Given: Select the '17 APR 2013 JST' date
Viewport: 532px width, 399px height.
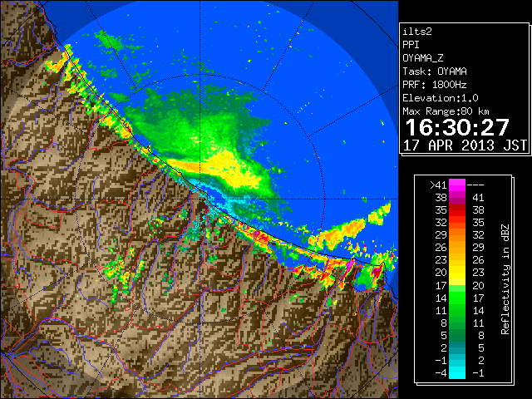Looking at the screenshot, I should click(465, 145).
